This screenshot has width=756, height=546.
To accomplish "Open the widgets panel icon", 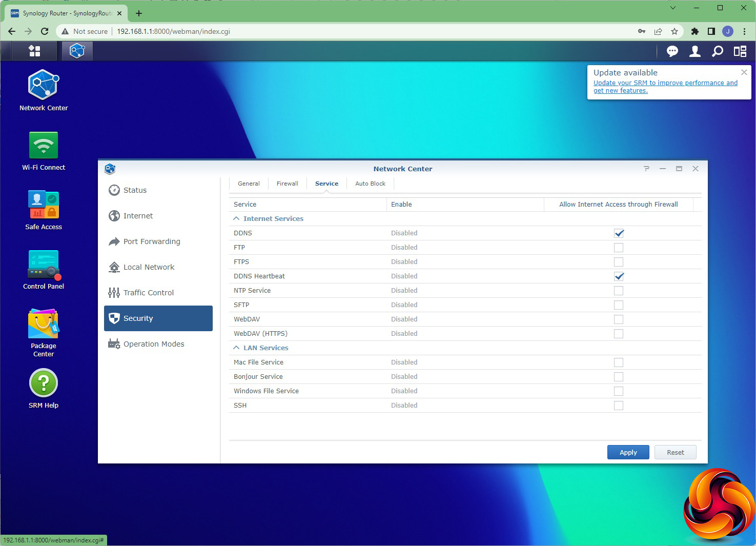I will pos(740,51).
